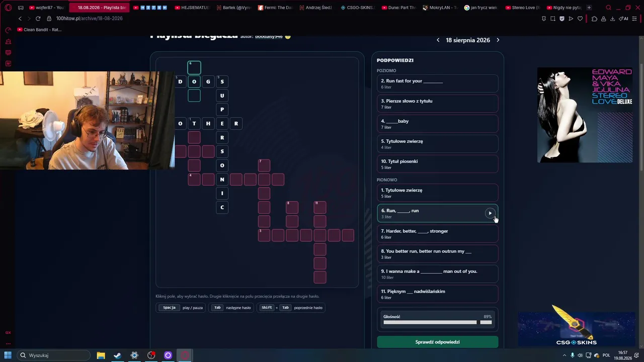Switch to the Dune: Part Three tab
The image size is (644, 362).
[398, 8]
